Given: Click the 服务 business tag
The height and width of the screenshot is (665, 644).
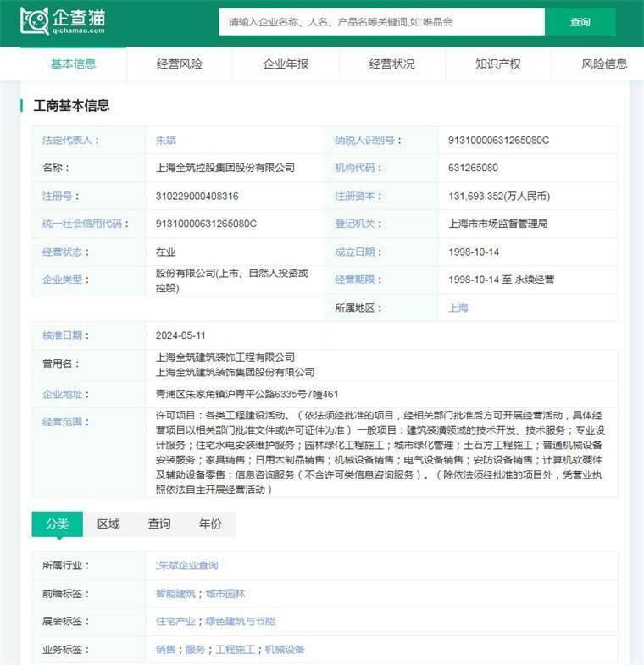Looking at the screenshot, I should (195, 649).
